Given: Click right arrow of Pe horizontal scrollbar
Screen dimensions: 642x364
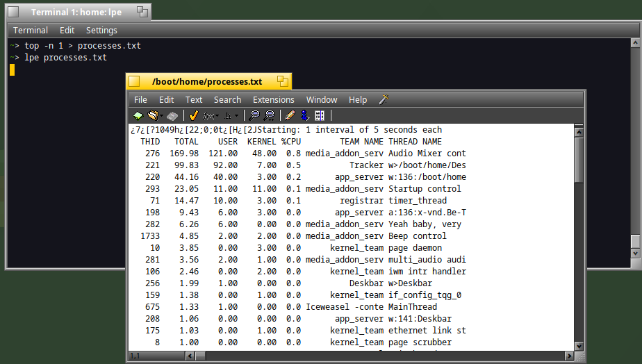Looking at the screenshot, I should point(569,356).
